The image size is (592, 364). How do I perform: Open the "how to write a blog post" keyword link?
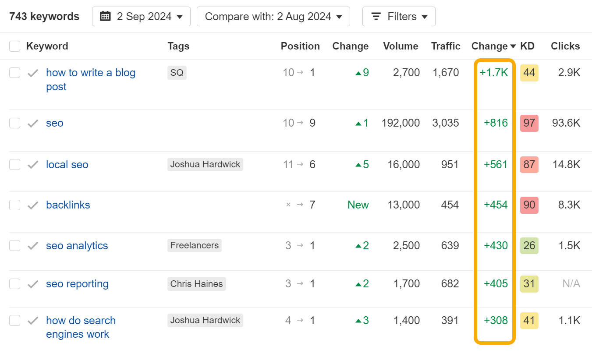tap(90, 73)
